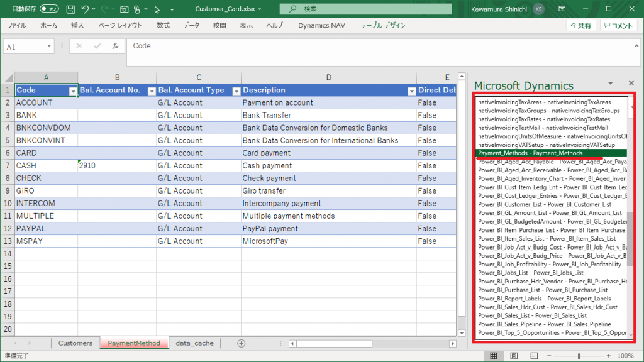Open the データ ribbon tab
644x362 pixels.
click(191, 25)
